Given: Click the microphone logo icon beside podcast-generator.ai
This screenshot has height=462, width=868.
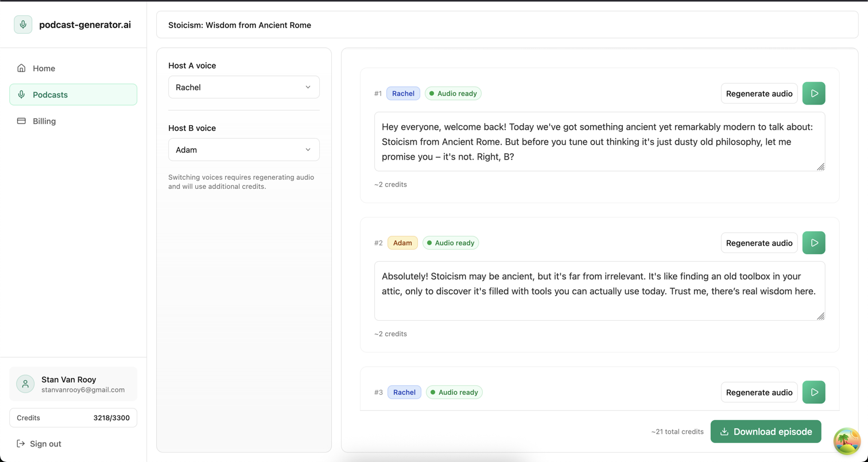Looking at the screenshot, I should pyautogui.click(x=23, y=25).
